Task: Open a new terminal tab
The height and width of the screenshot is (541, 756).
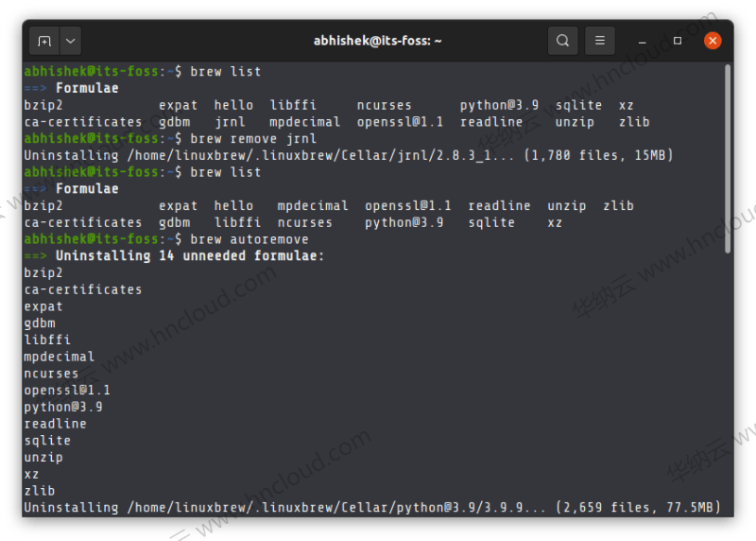Action: pos(44,41)
